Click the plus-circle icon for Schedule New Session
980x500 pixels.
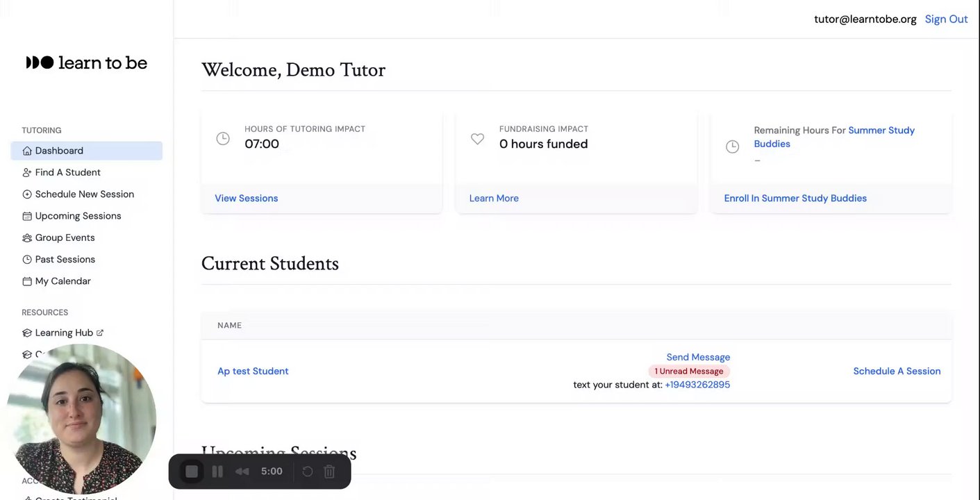(27, 194)
